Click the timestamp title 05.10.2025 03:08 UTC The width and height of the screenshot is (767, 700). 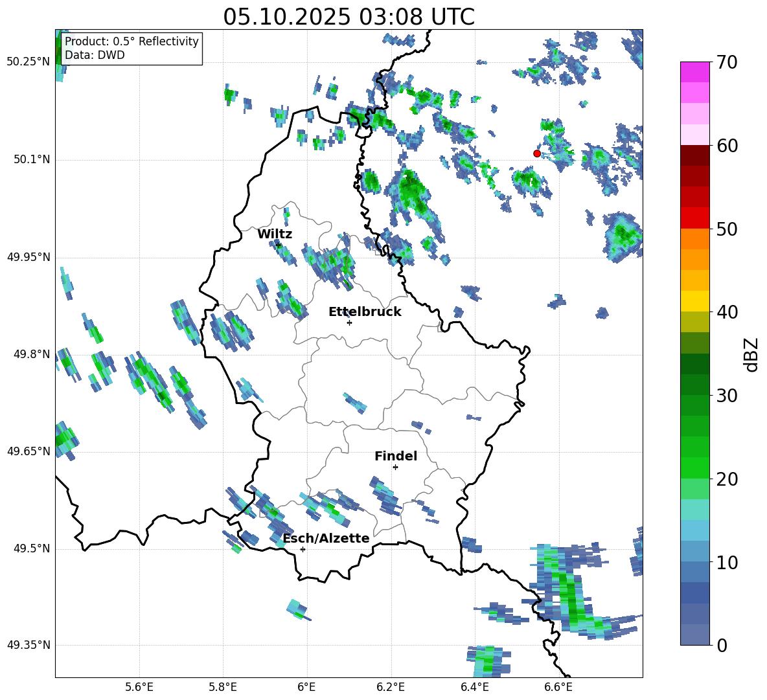click(349, 17)
